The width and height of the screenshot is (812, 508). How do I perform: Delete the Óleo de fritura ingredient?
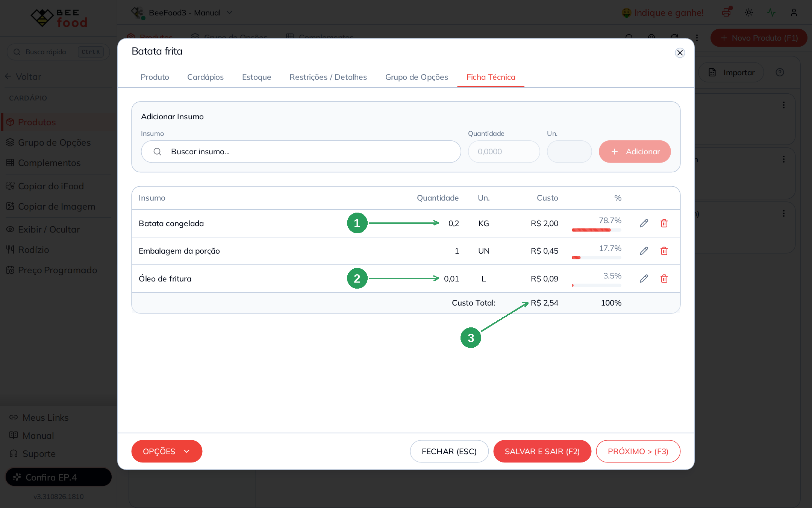pos(664,278)
